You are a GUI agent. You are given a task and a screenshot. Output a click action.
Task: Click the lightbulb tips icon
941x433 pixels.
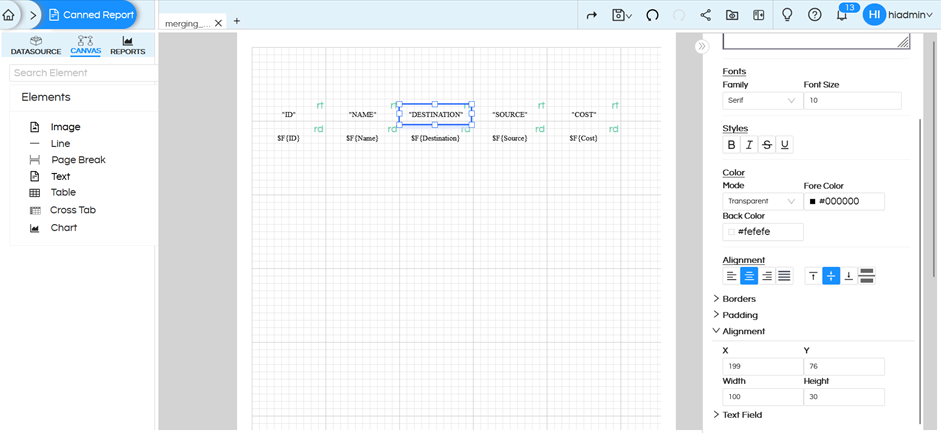pos(787,15)
